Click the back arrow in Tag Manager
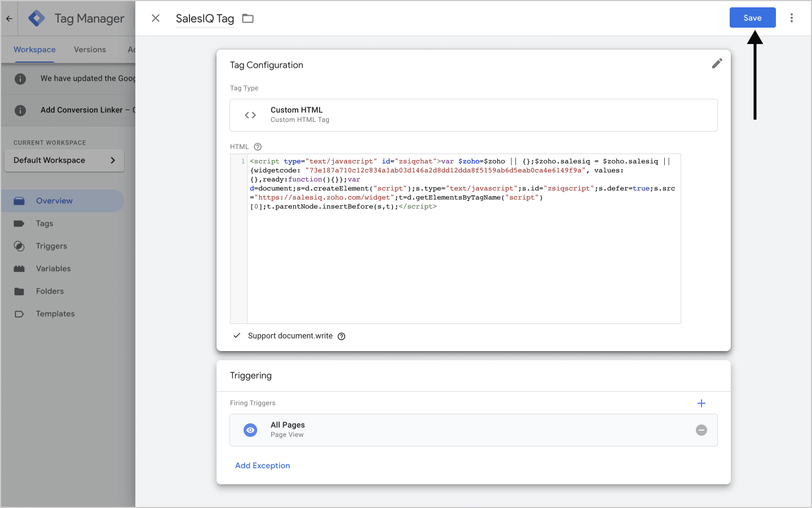 9,19
